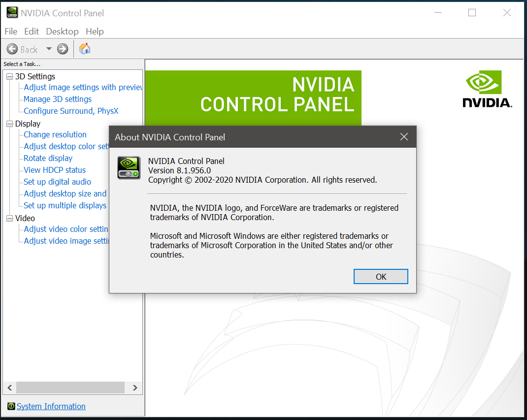Image resolution: width=527 pixels, height=420 pixels.
Task: Select Set up multiple displays
Action: tap(65, 205)
